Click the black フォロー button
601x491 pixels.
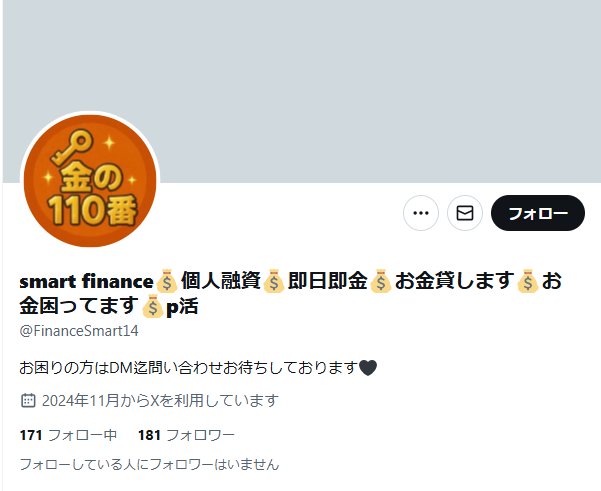tap(538, 213)
